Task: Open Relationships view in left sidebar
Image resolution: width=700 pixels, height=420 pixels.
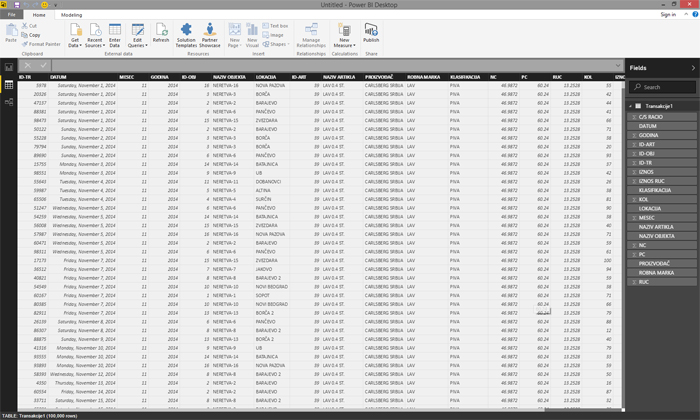Action: tap(9, 103)
